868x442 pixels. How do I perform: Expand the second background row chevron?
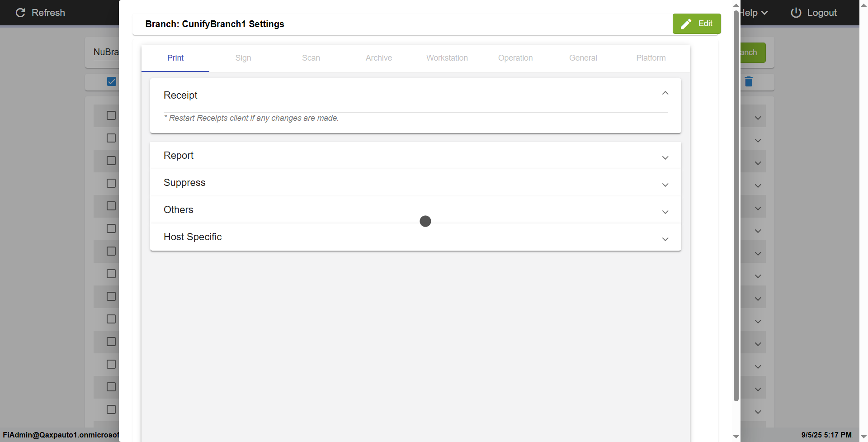tap(758, 141)
